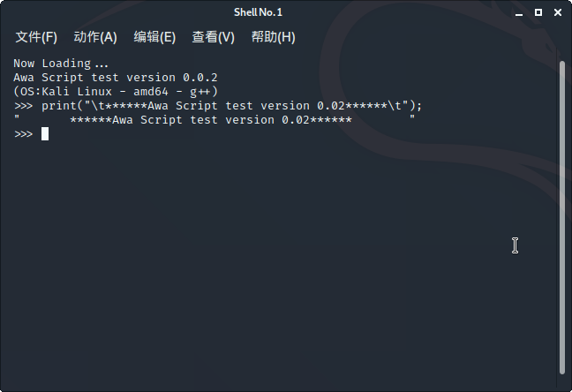Screen dimensions: 572x392
Task: Open the 查看(V) menu
Action: coord(213,37)
